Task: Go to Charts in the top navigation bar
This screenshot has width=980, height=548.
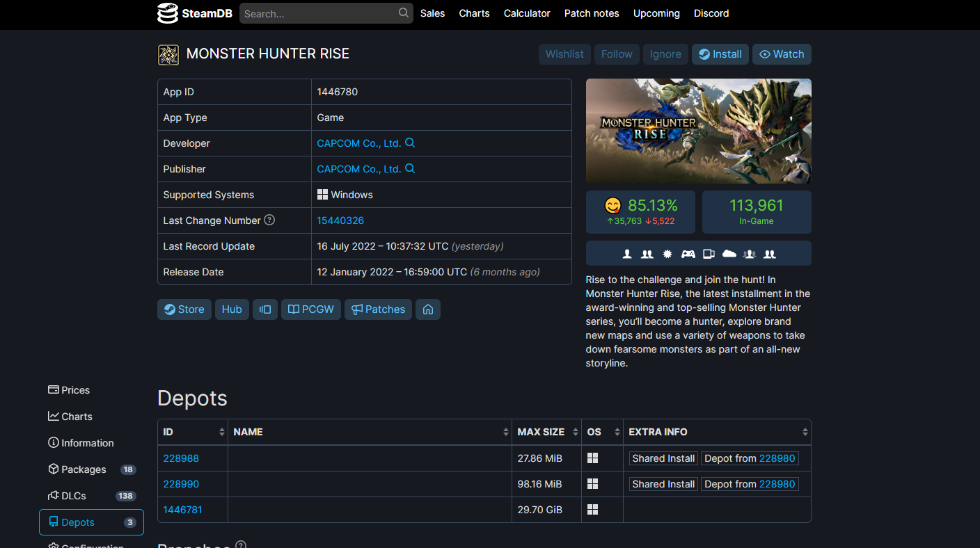Action: (x=474, y=13)
